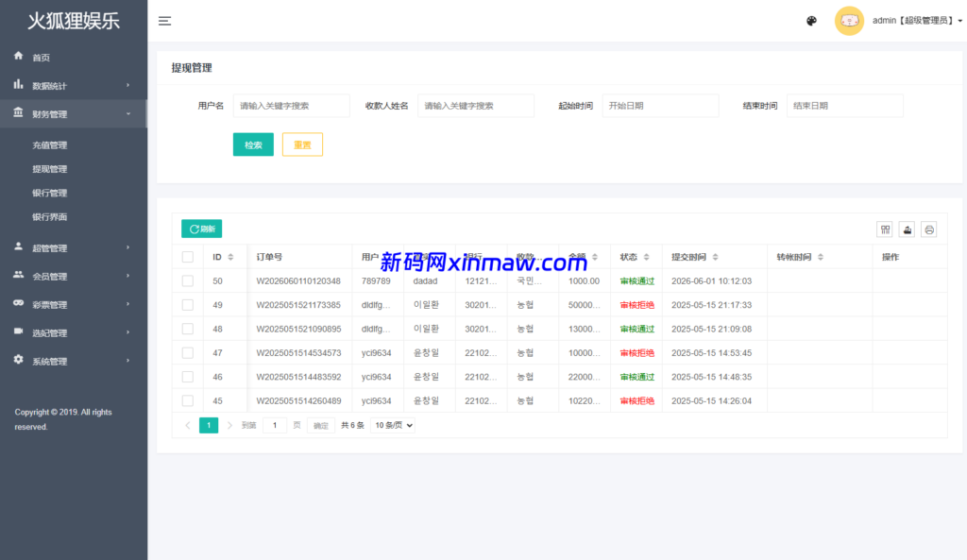Click username yci9634 in row 47
Screen dimensions: 967x560
pos(376,353)
